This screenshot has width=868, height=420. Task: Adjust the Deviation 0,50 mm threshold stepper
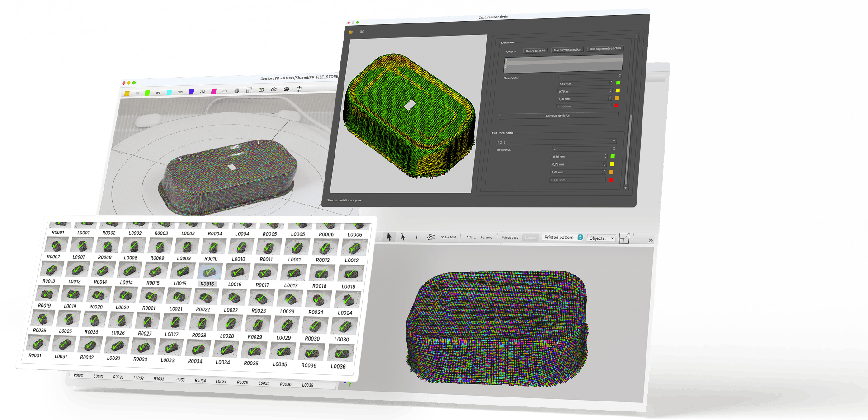(x=611, y=83)
